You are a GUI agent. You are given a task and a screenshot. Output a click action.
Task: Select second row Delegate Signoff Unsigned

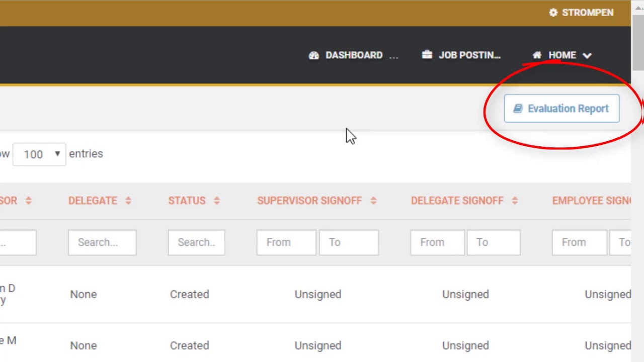click(465, 345)
